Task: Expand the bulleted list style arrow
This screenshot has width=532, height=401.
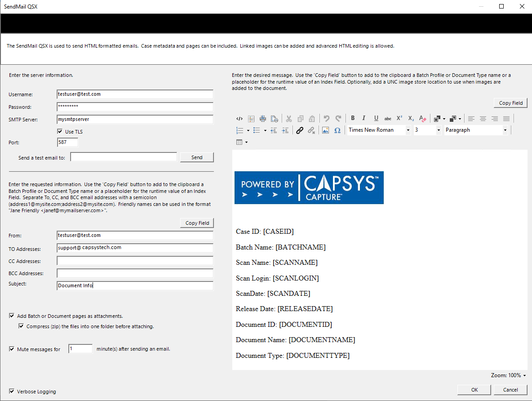Action: pyautogui.click(x=265, y=130)
